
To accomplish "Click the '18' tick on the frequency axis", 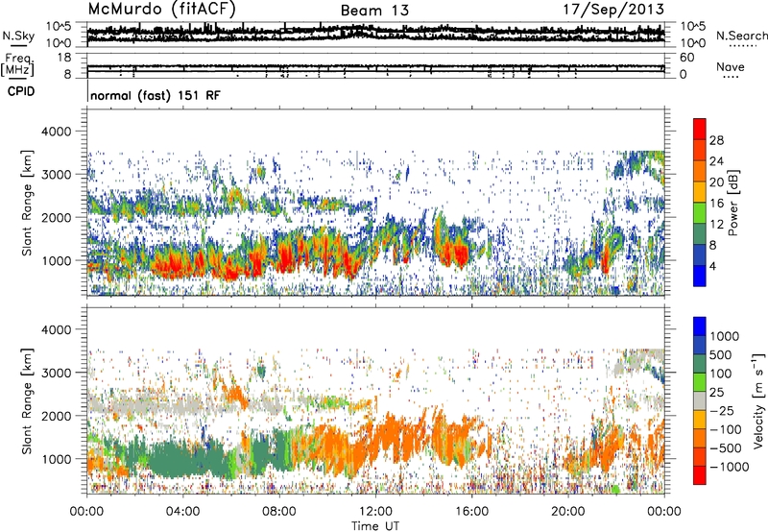I will click(x=65, y=58).
